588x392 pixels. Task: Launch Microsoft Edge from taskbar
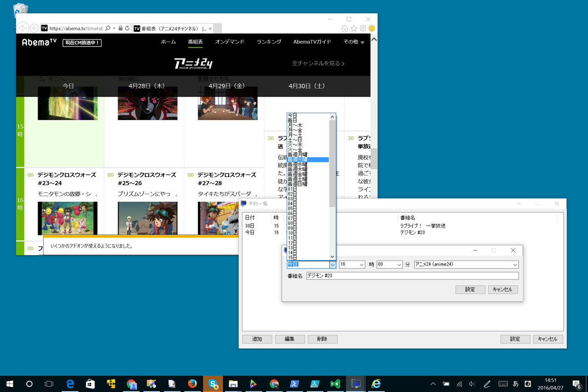point(70,384)
